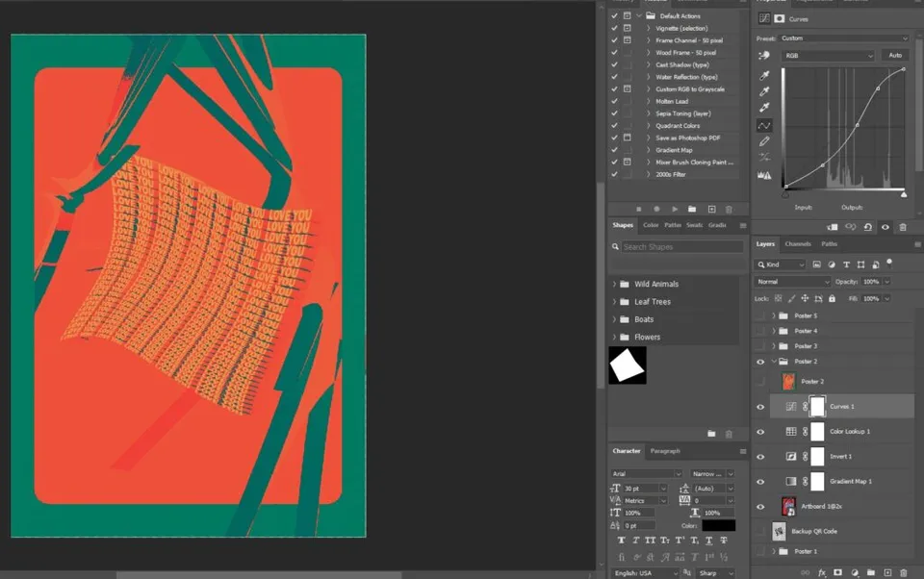Expand the Poster 3 layer group

click(x=774, y=346)
